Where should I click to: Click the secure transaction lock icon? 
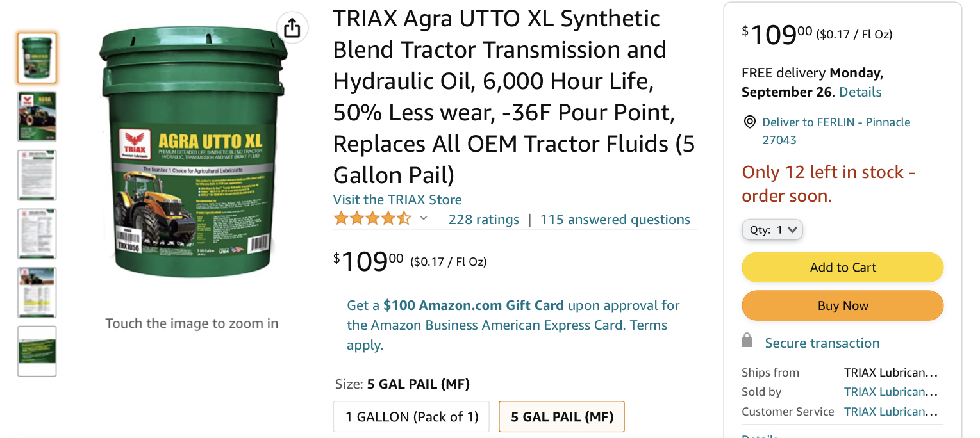tap(747, 341)
